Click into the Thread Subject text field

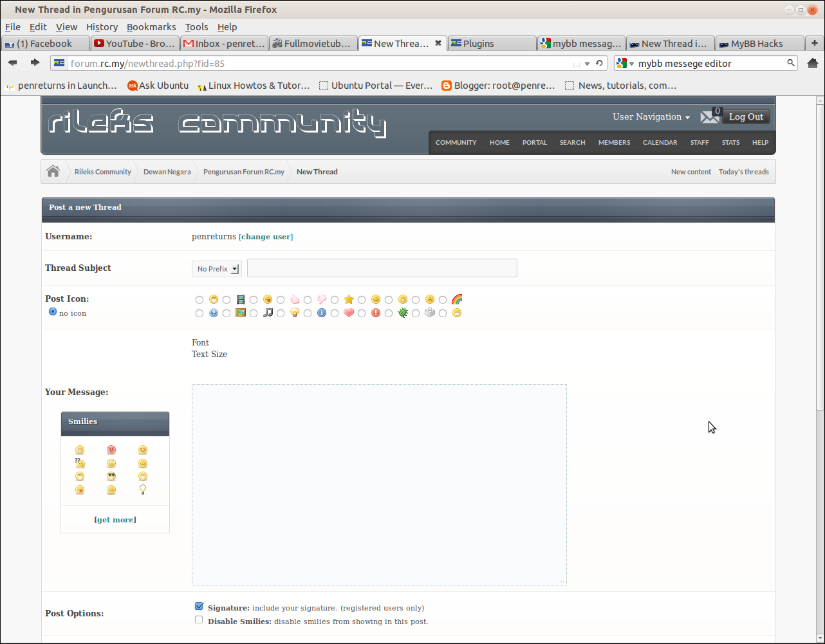tap(382, 268)
